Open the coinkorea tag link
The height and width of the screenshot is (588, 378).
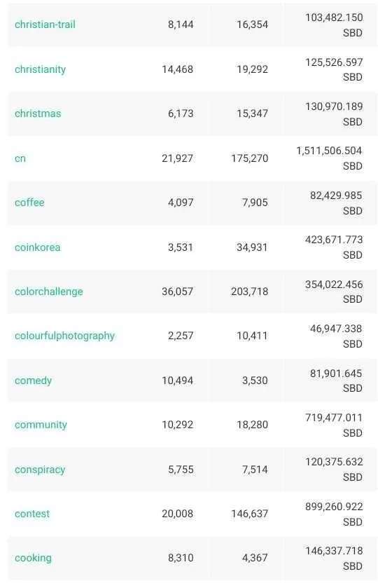pyautogui.click(x=38, y=247)
